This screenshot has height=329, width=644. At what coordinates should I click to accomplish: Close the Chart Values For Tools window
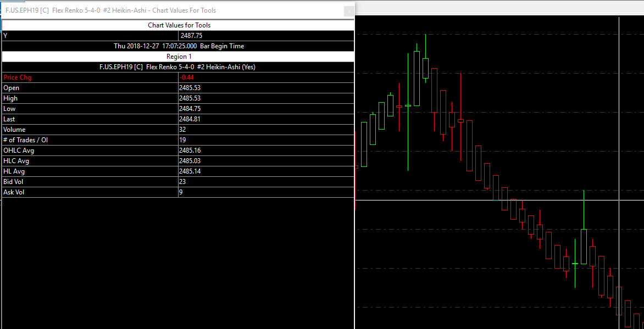click(x=349, y=11)
